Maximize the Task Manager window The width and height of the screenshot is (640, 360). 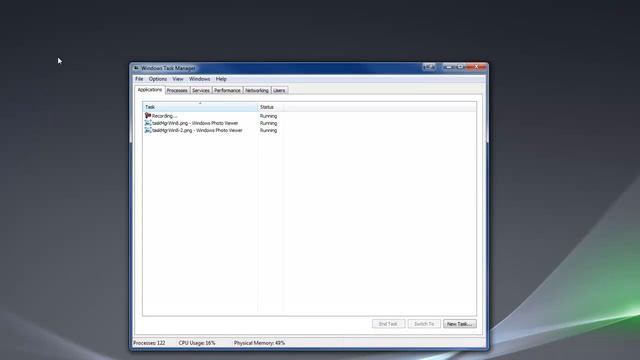tap(460, 67)
